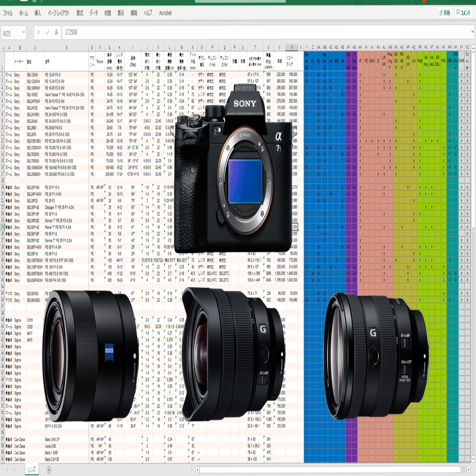Screen dimensions: 476x476
Task: Click the vertical scrollbar on the right
Action: point(473,140)
